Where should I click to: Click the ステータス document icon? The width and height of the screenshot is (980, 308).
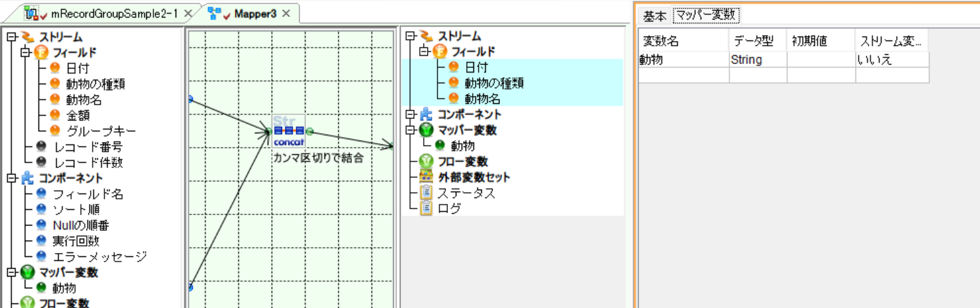pyautogui.click(x=426, y=193)
